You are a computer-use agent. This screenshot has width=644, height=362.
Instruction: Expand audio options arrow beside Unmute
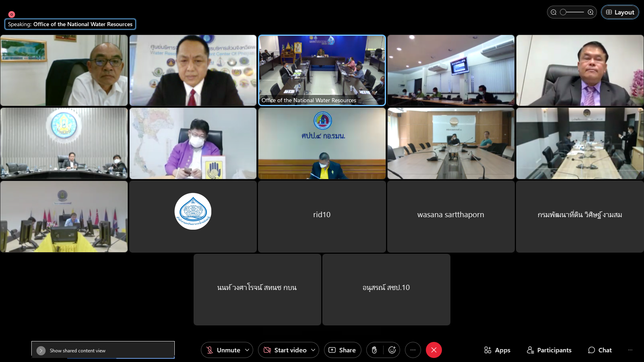point(247,350)
